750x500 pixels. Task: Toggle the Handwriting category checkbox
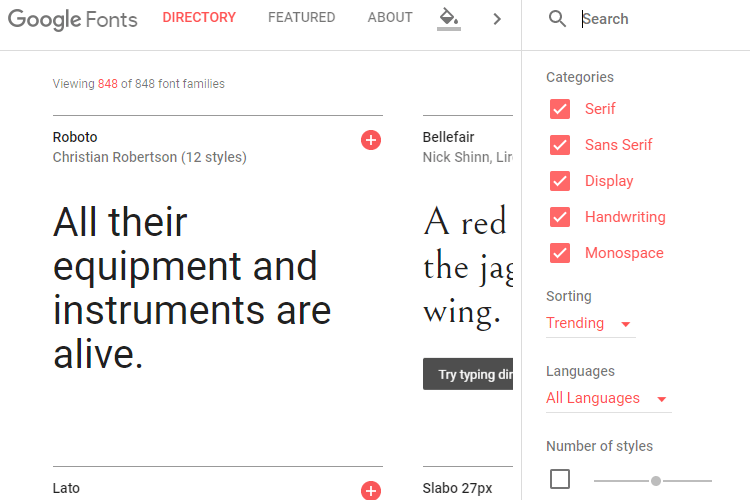560,217
